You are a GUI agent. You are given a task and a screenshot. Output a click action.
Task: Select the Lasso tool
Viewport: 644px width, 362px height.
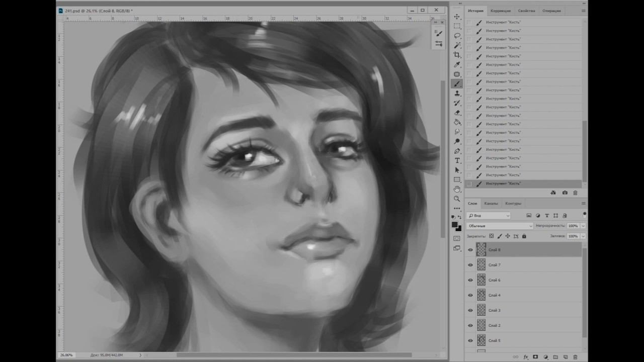coord(457,36)
